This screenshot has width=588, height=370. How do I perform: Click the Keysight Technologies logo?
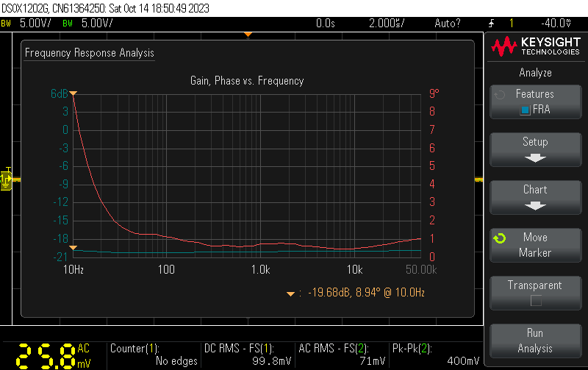coord(536,46)
